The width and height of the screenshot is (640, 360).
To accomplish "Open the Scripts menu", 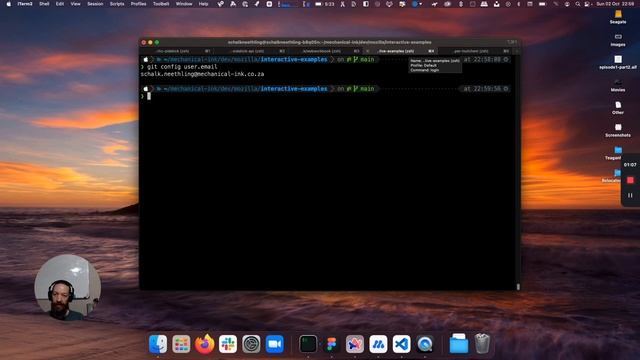I will pyautogui.click(x=117, y=4).
